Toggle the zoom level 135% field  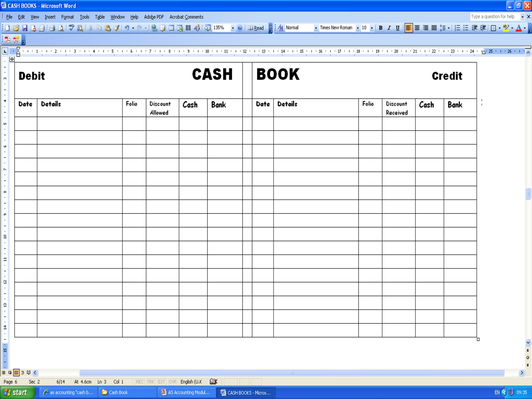[x=221, y=28]
